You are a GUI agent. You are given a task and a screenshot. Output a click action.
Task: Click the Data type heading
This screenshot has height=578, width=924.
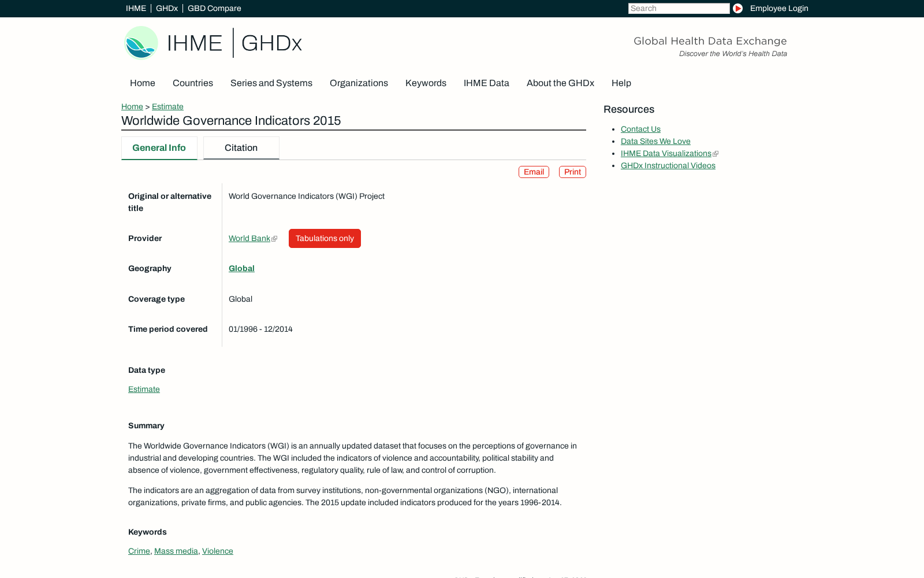(147, 370)
